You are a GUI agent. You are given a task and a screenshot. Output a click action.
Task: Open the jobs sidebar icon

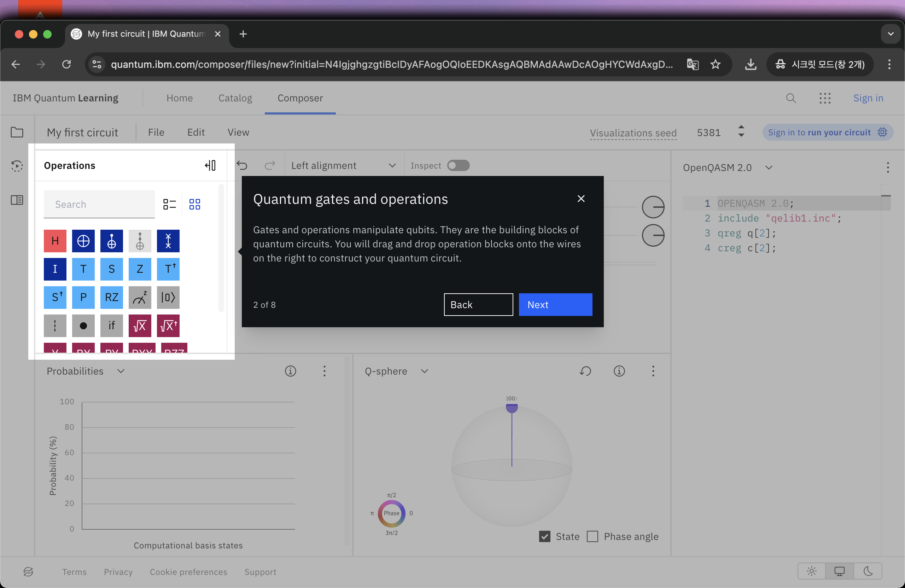17,166
